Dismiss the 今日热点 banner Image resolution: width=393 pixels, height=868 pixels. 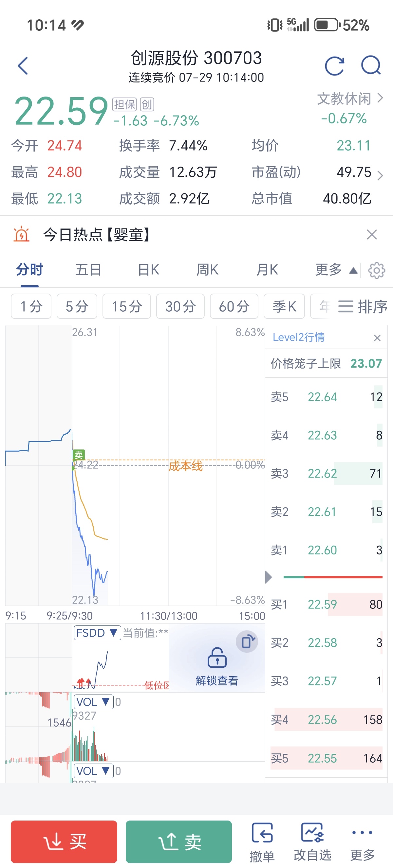372,235
